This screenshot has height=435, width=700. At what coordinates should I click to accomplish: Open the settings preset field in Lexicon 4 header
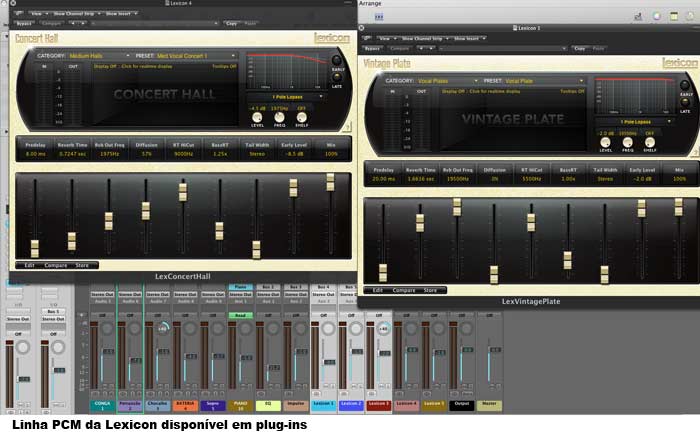(154, 23)
